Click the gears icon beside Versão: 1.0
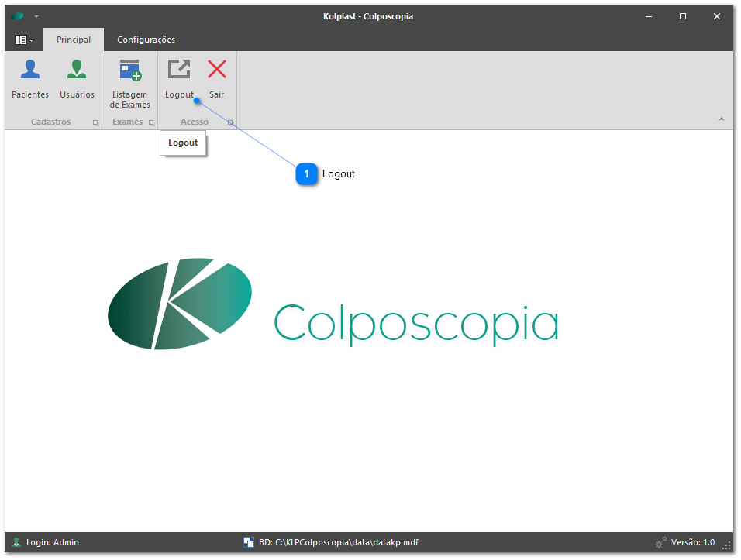 [660, 542]
